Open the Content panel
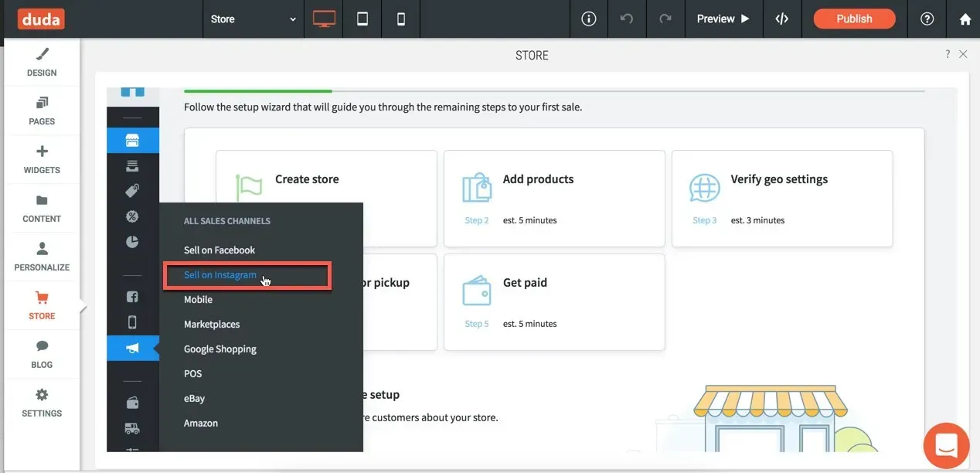This screenshot has height=473, width=980. pyautogui.click(x=42, y=209)
